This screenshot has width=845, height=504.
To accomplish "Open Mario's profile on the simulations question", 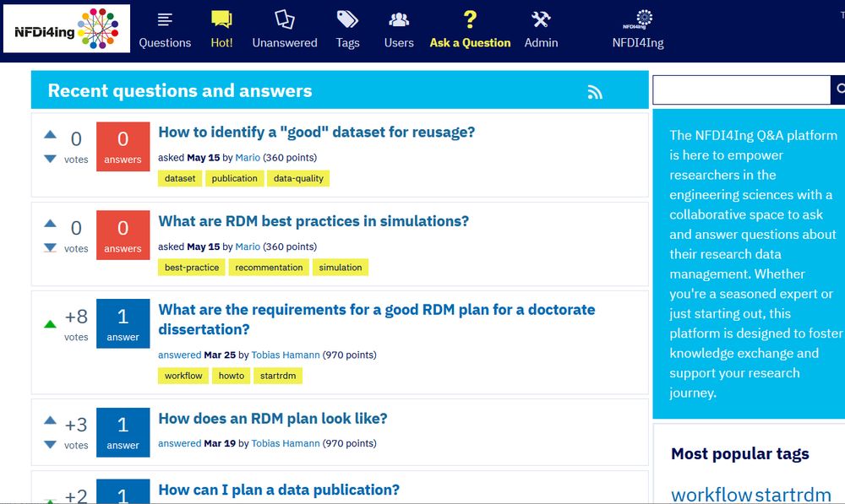I will coord(248,246).
